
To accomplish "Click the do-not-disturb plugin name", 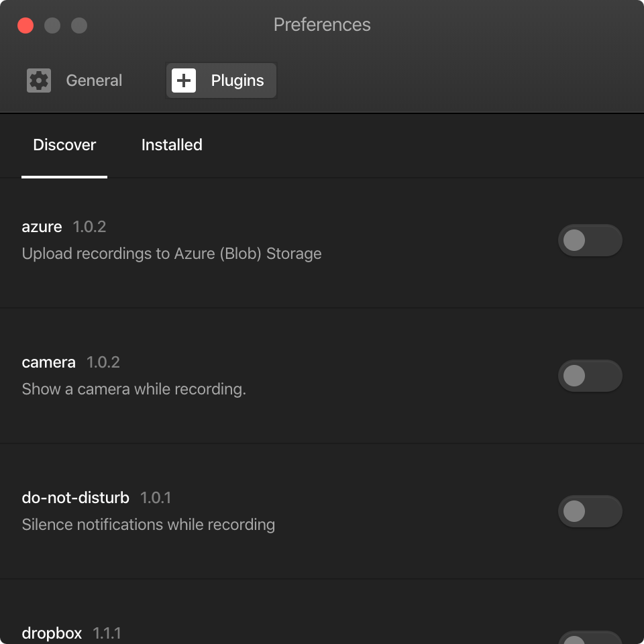I will click(x=76, y=498).
